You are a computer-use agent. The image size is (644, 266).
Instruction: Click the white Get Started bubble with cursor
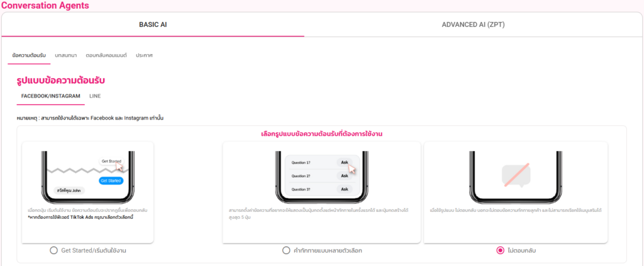coord(111,162)
